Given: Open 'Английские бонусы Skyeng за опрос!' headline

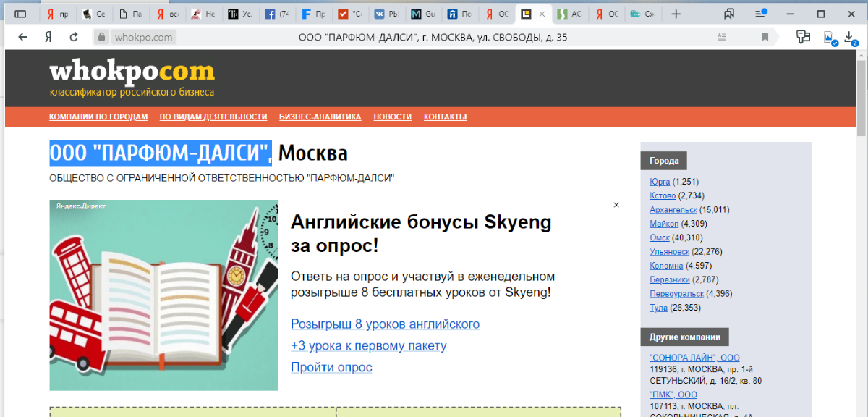Looking at the screenshot, I should click(x=421, y=234).
